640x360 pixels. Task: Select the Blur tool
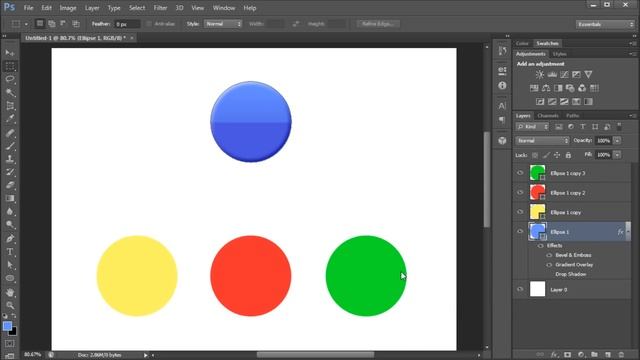[x=10, y=211]
